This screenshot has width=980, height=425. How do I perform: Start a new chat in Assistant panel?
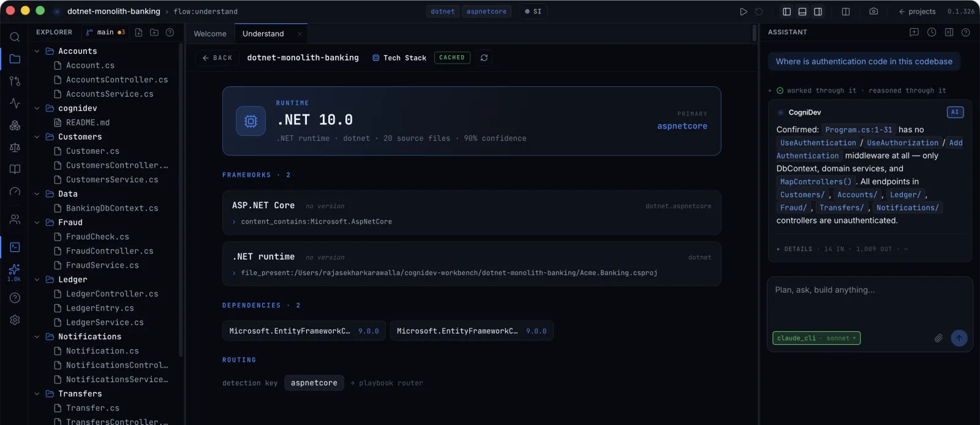[914, 32]
